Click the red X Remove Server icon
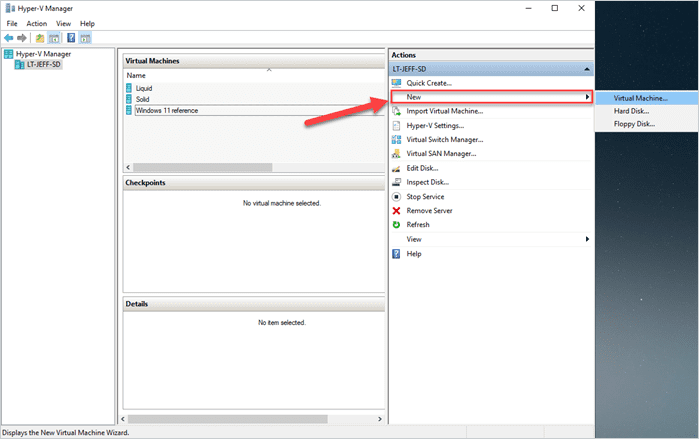 396,211
